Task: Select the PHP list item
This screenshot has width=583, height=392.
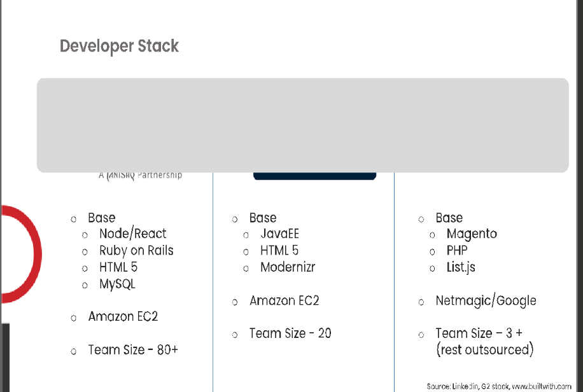Action: point(457,250)
